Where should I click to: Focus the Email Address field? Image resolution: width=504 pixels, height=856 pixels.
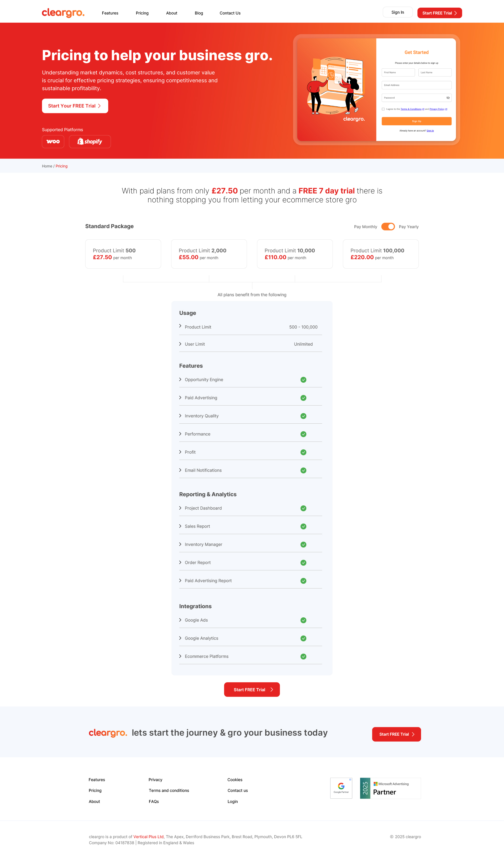(416, 85)
